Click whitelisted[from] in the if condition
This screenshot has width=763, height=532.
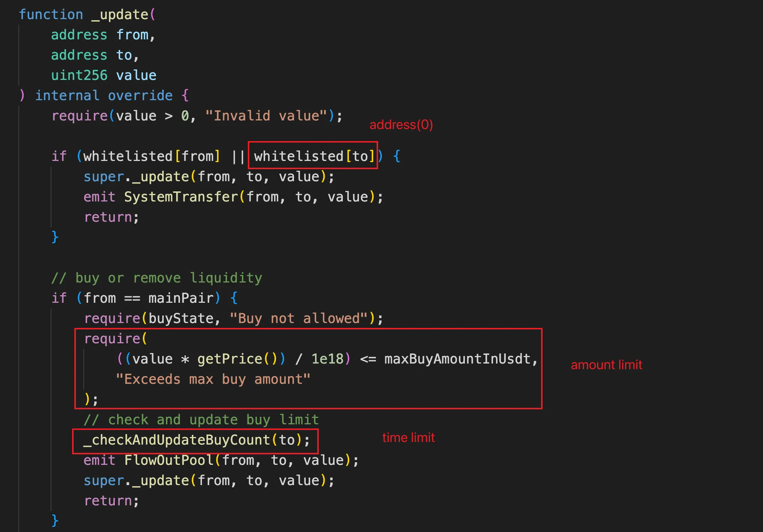pos(151,156)
